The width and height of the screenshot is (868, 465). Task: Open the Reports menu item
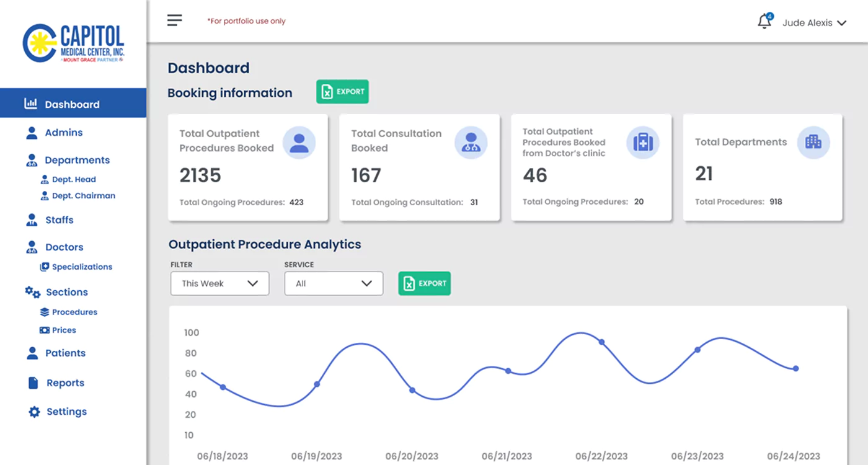(x=65, y=383)
